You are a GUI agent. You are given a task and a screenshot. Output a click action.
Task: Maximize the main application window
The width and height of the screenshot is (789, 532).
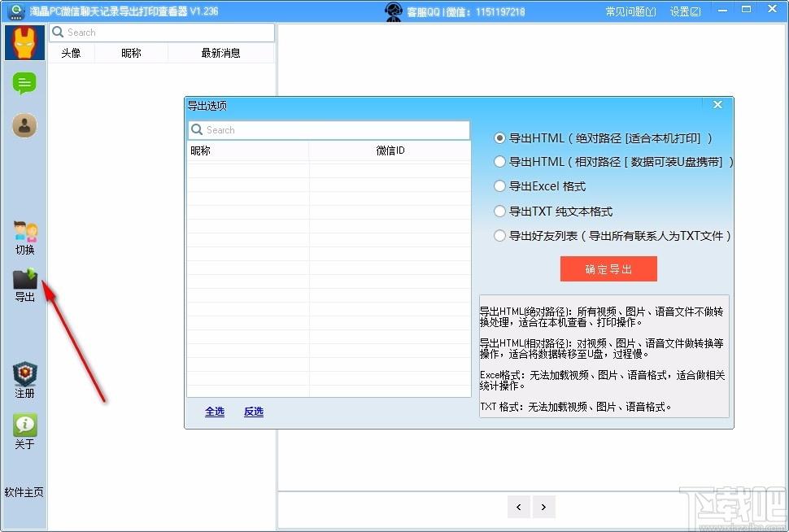(746, 10)
